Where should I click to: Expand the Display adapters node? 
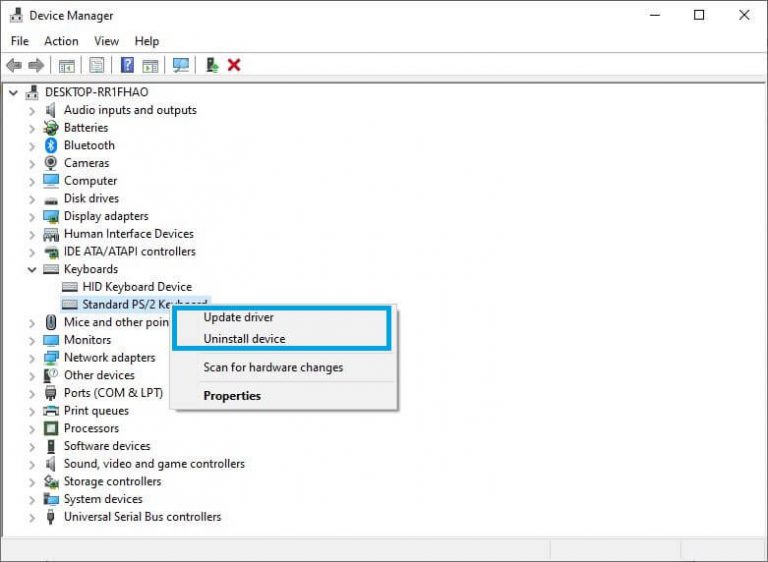pyautogui.click(x=32, y=216)
